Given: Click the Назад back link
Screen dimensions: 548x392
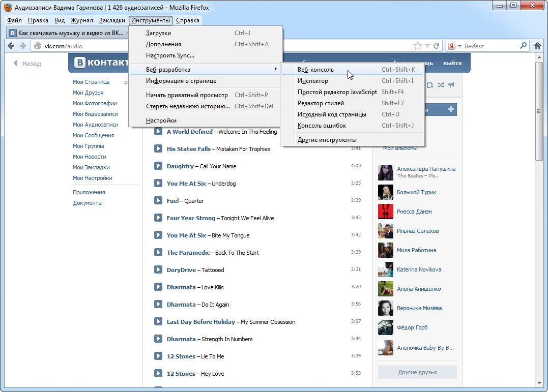Looking at the screenshot, I should (x=27, y=63).
